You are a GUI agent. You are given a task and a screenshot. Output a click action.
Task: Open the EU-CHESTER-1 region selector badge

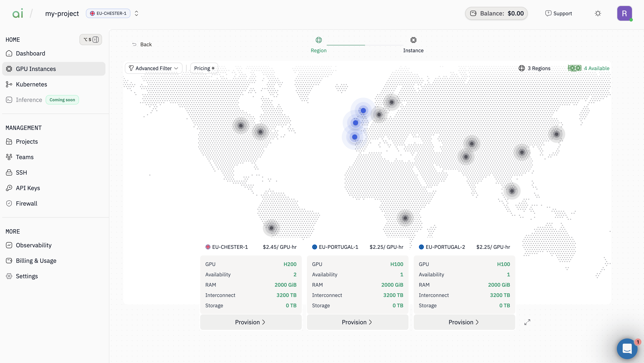108,14
